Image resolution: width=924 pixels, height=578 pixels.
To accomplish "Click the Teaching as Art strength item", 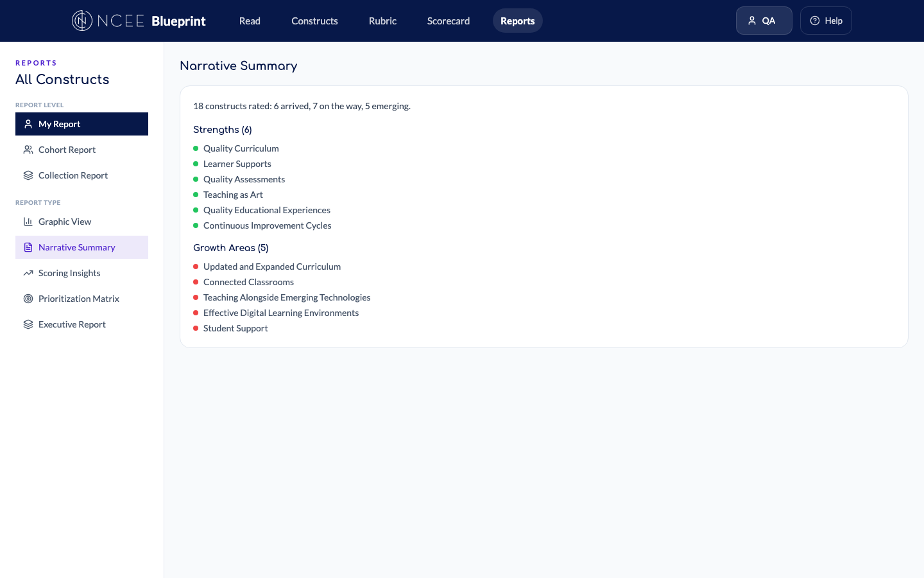I will 233,195.
